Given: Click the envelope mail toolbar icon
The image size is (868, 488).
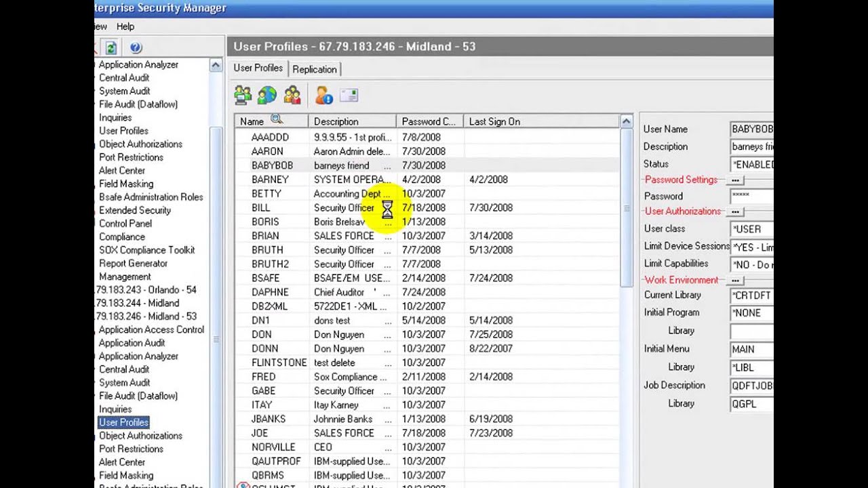Looking at the screenshot, I should pyautogui.click(x=349, y=95).
